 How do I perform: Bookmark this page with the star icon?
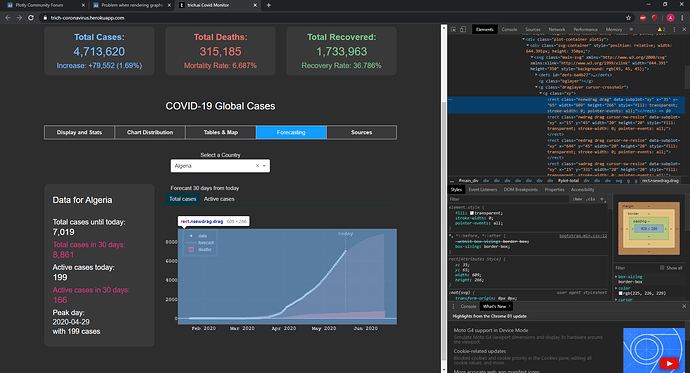click(x=628, y=18)
